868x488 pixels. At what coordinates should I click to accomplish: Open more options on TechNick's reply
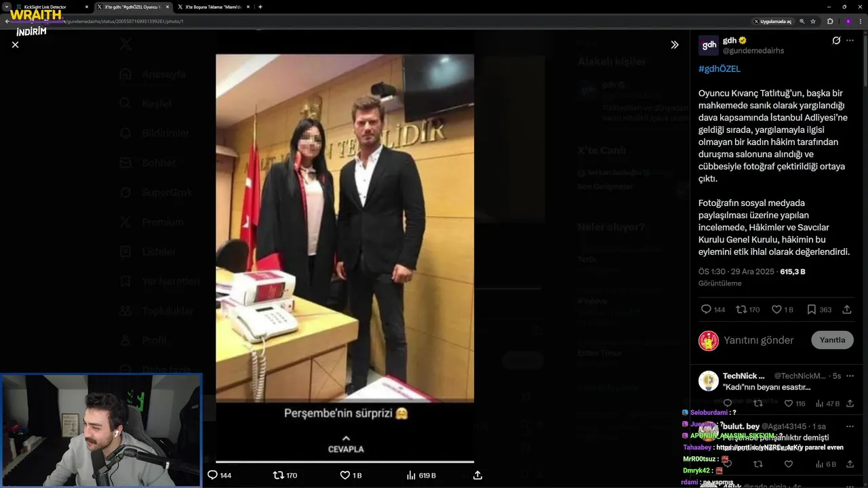coord(850,375)
